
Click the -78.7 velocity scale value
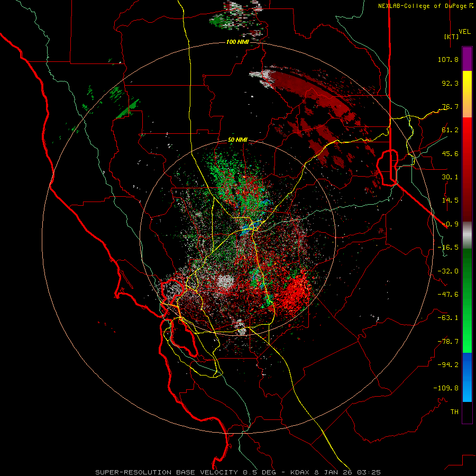pos(448,342)
